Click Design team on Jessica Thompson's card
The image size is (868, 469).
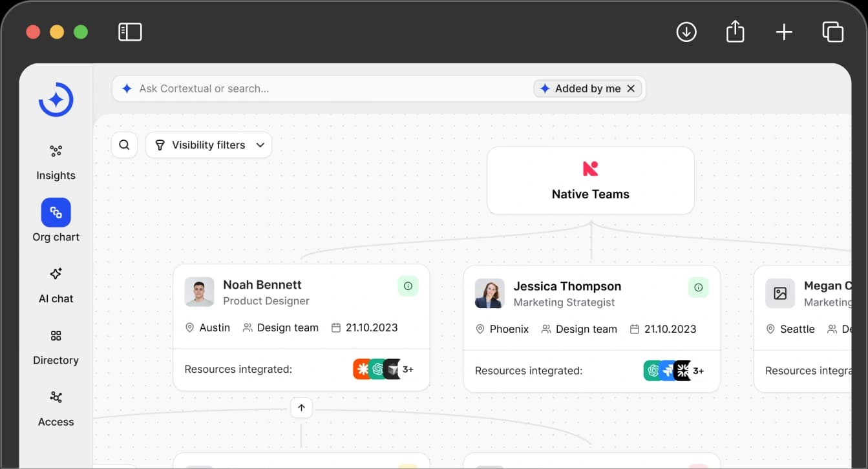(579, 329)
